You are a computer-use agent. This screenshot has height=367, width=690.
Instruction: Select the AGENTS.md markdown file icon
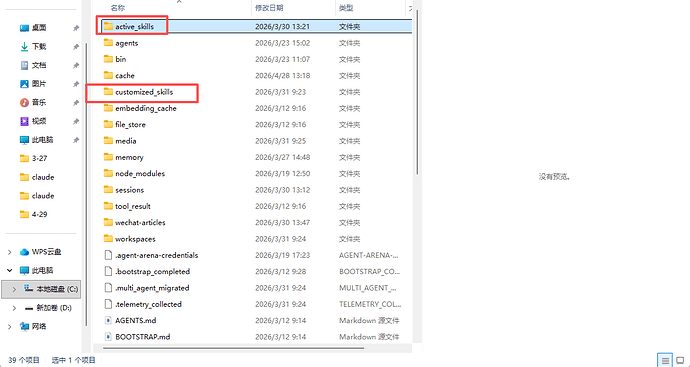[x=108, y=320]
